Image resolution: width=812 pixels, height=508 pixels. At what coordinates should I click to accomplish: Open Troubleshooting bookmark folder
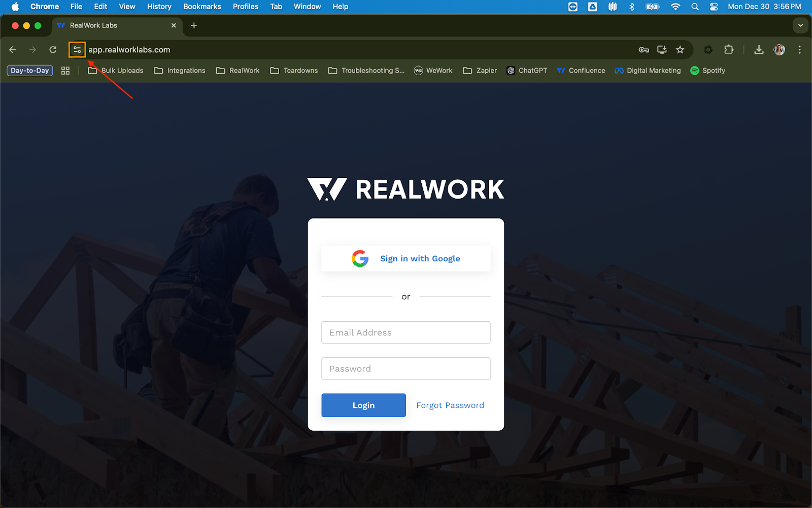click(x=366, y=71)
